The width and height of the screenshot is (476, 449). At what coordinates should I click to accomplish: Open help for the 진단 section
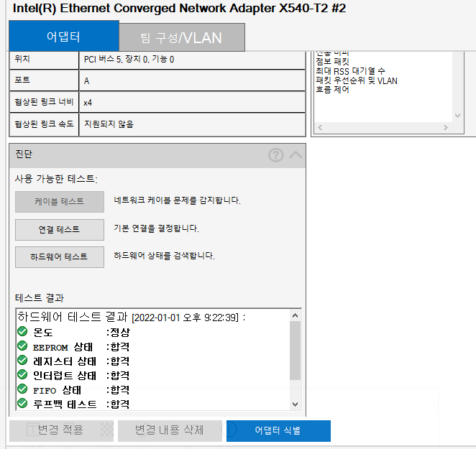click(x=275, y=155)
